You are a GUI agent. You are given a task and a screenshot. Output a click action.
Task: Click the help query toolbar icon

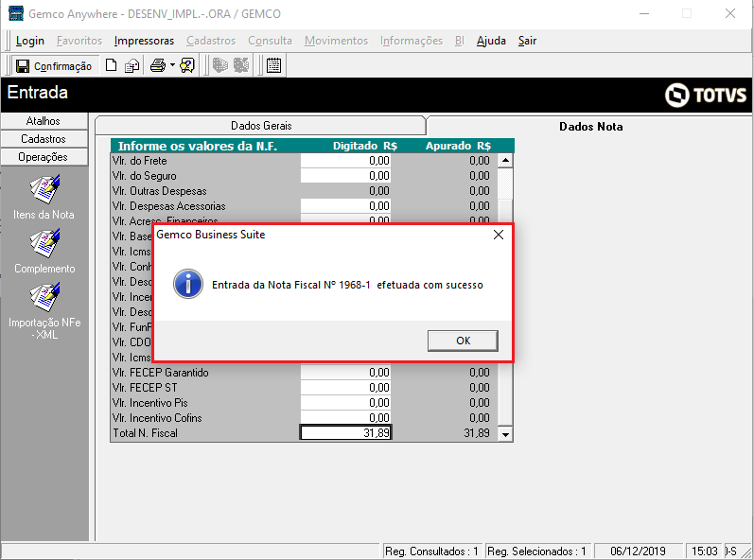[187, 65]
